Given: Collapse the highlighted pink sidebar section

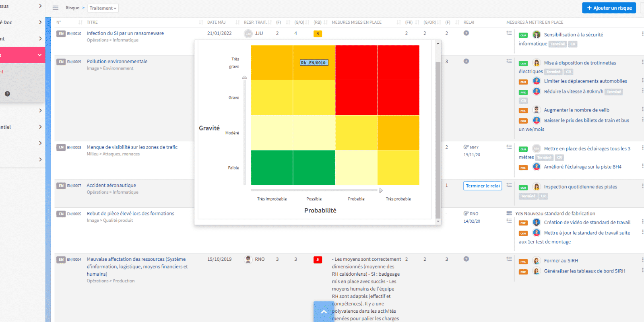Looking at the screenshot, I should pyautogui.click(x=39, y=55).
